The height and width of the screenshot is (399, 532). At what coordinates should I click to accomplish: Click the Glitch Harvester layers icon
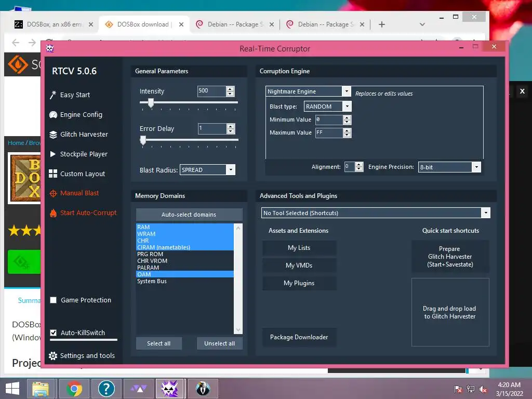click(x=53, y=135)
